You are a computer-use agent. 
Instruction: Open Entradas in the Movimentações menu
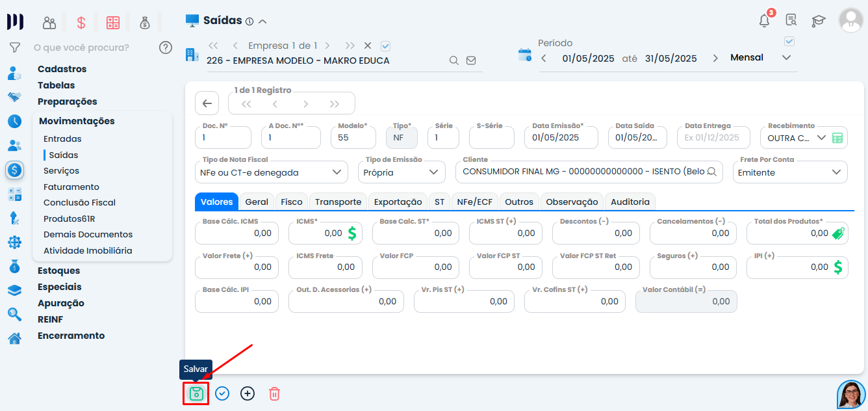pyautogui.click(x=62, y=139)
